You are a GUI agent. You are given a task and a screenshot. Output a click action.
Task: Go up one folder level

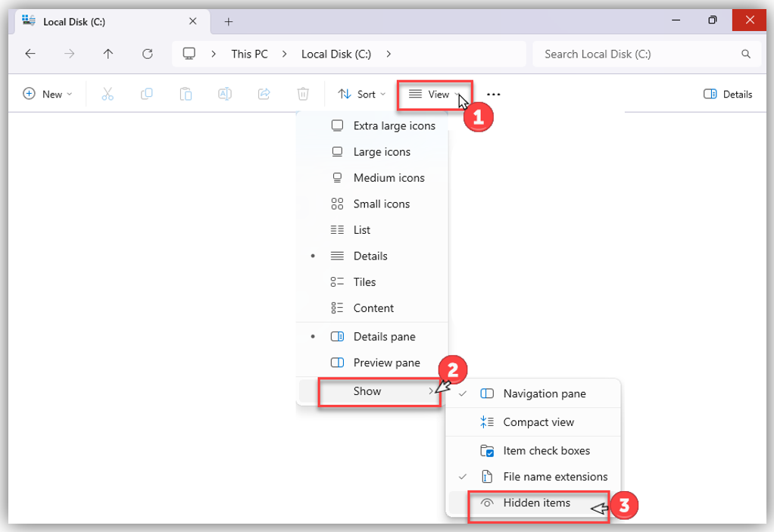pos(108,54)
